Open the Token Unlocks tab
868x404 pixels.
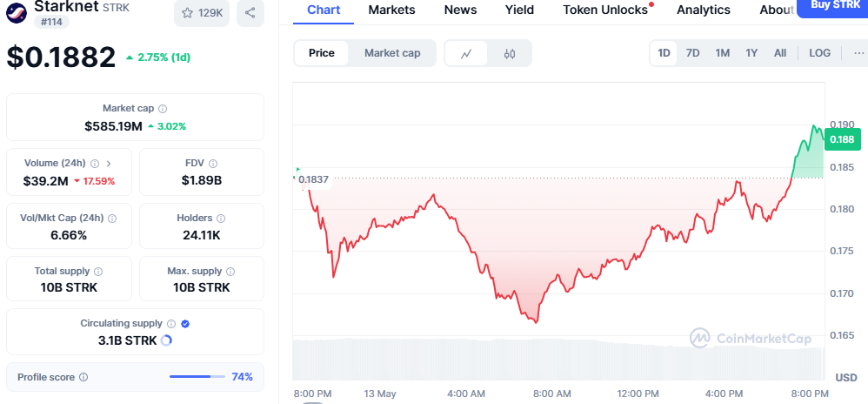605,10
